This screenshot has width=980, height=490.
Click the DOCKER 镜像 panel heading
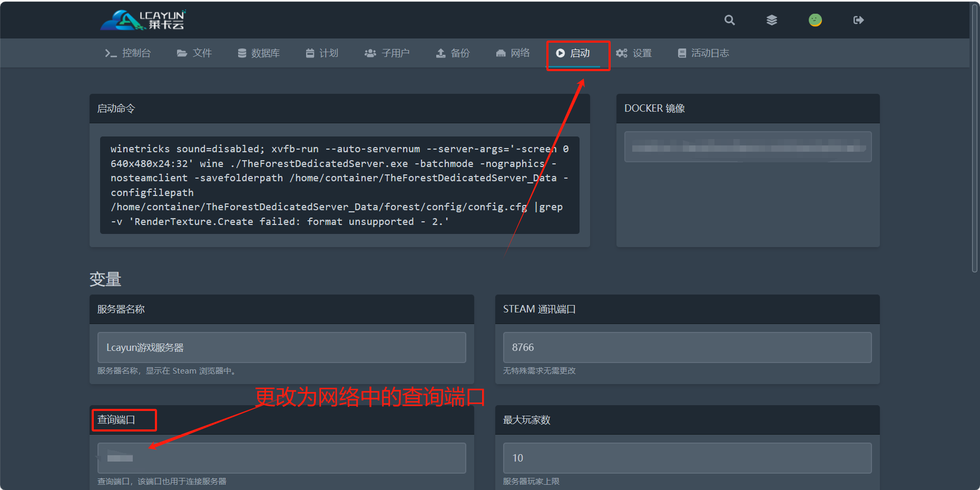[x=654, y=109]
